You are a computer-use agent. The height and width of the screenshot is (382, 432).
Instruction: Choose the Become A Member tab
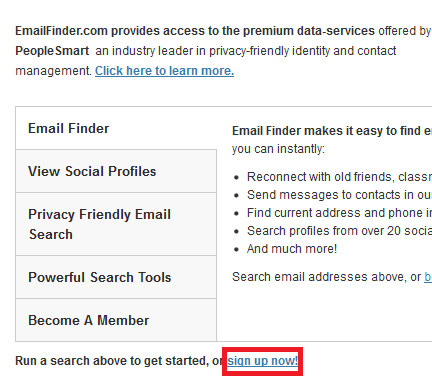pos(116,320)
